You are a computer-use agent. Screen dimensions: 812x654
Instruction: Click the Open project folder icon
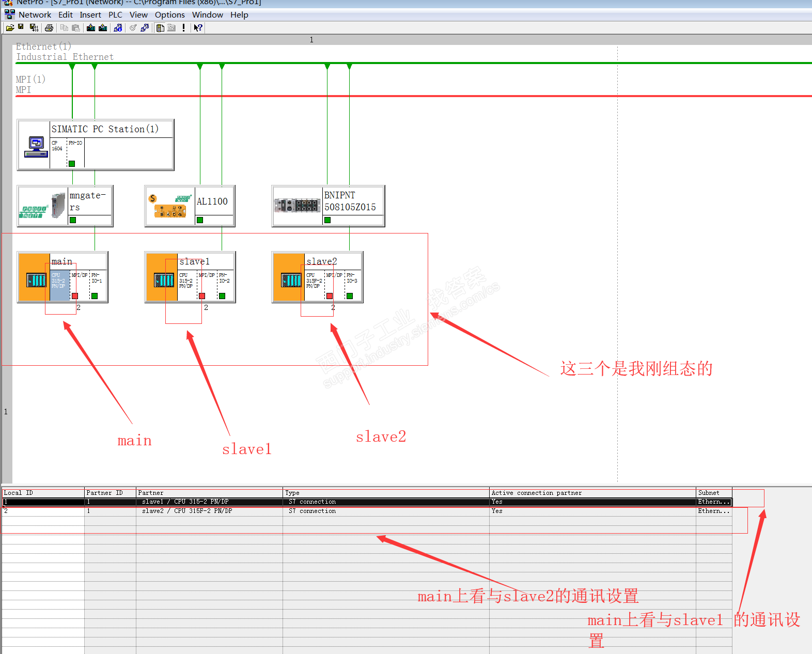click(x=10, y=28)
